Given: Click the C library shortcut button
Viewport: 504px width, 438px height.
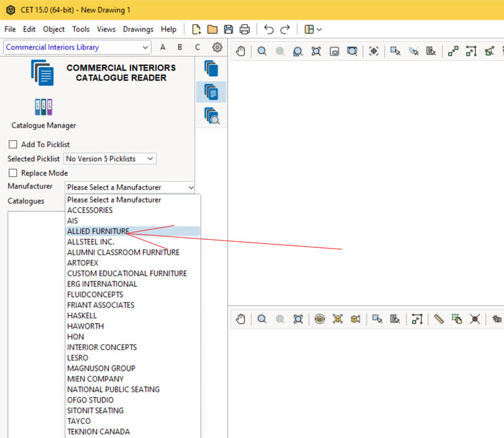Looking at the screenshot, I should click(198, 47).
